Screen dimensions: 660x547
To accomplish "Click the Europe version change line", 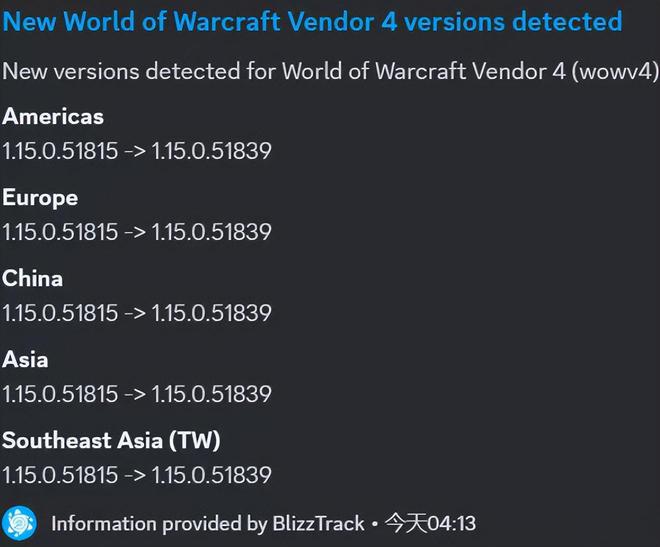I will tap(137, 232).
